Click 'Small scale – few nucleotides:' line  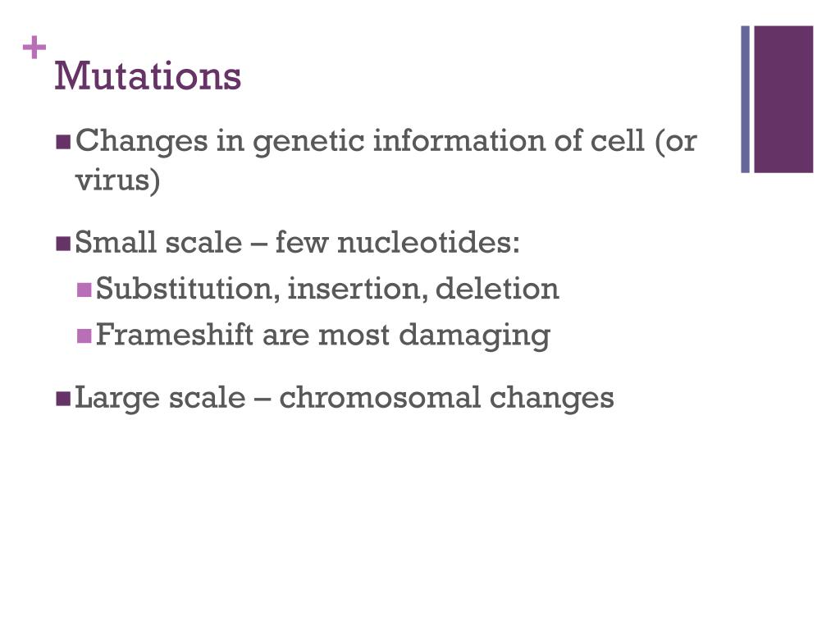coord(297,242)
